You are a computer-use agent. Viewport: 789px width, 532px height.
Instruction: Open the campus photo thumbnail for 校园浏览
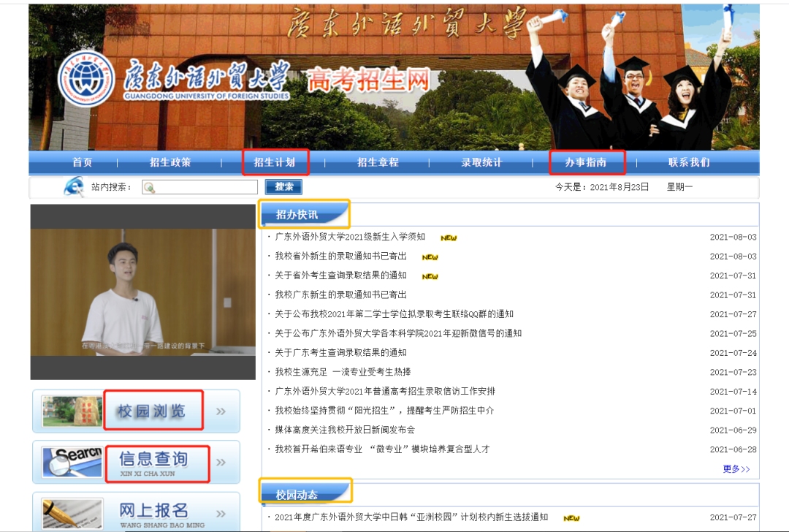(x=72, y=411)
